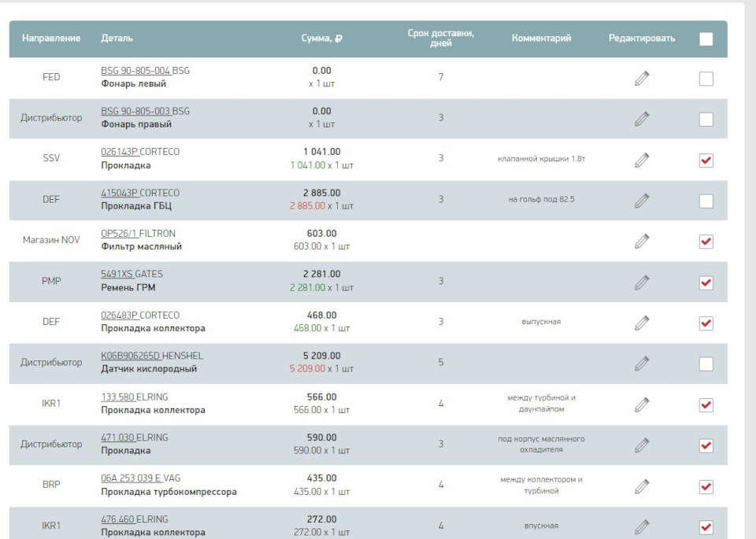The image size is (756, 539).
Task: Uncheck the Фильтр масляный row checkbox
Action: coord(706,242)
